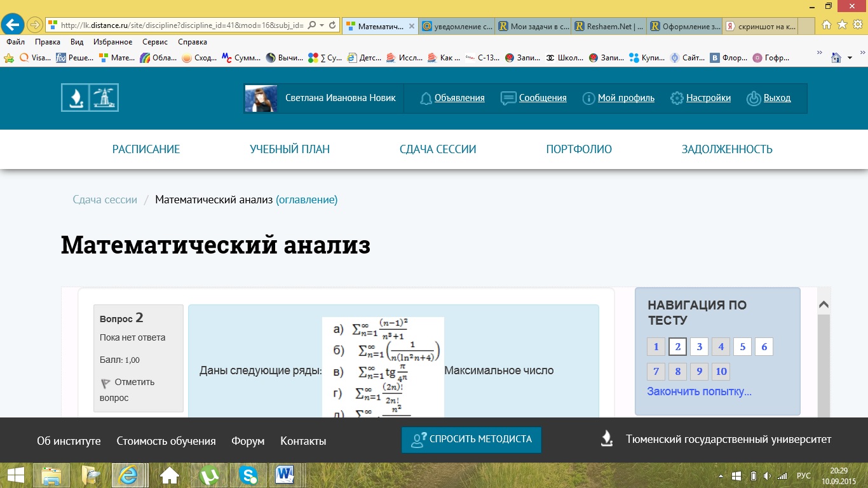Jump to question 5 in test navigation
868x488 pixels.
[x=742, y=347]
